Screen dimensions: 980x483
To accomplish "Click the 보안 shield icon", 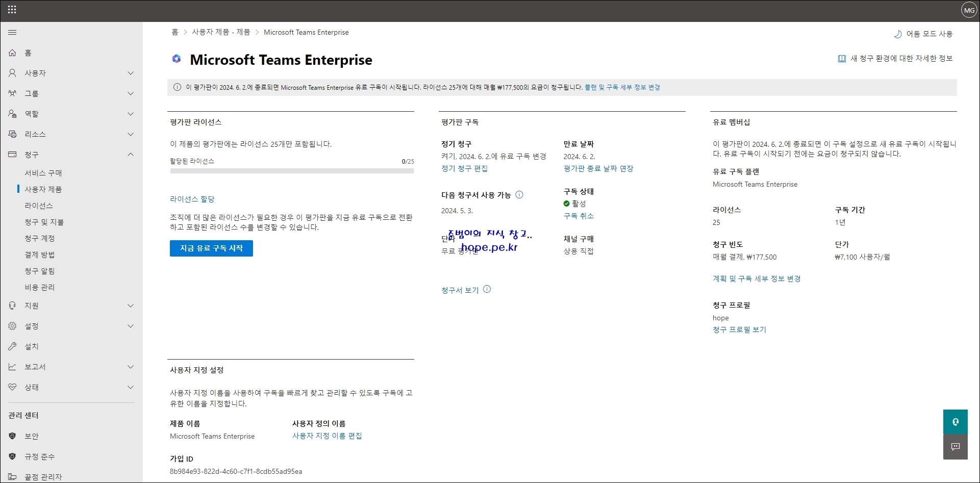I will point(12,436).
